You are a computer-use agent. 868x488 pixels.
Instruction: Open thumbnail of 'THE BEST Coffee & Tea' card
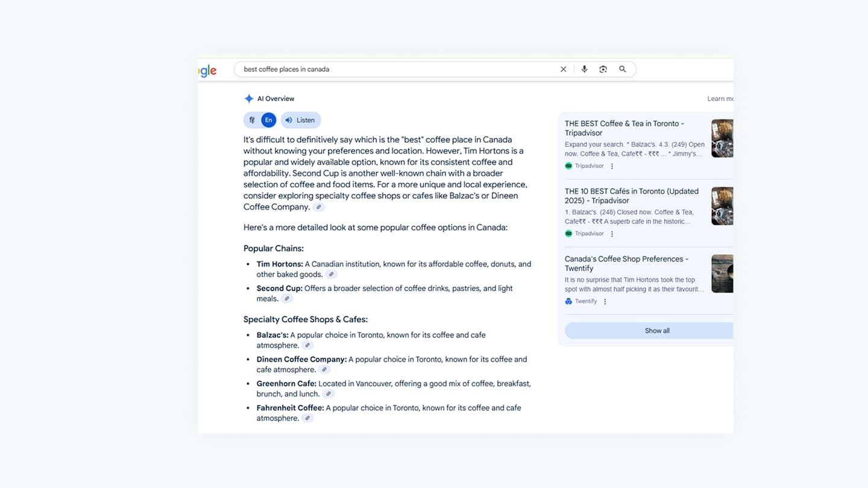click(722, 138)
